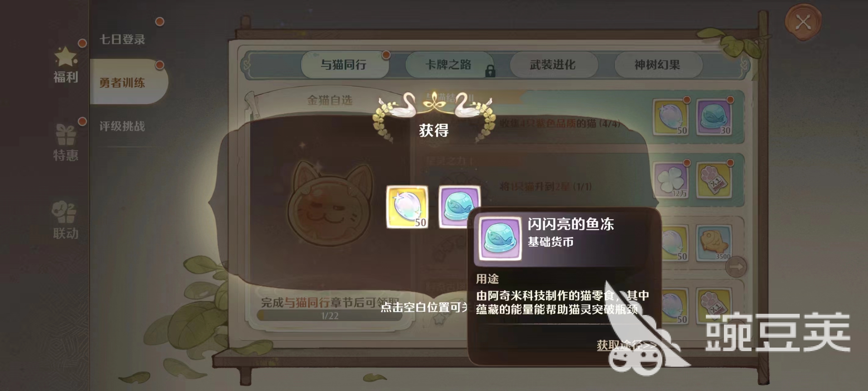Open the 获取途径 link in tooltip
Viewport: 868px width, 391px height.
click(x=625, y=345)
